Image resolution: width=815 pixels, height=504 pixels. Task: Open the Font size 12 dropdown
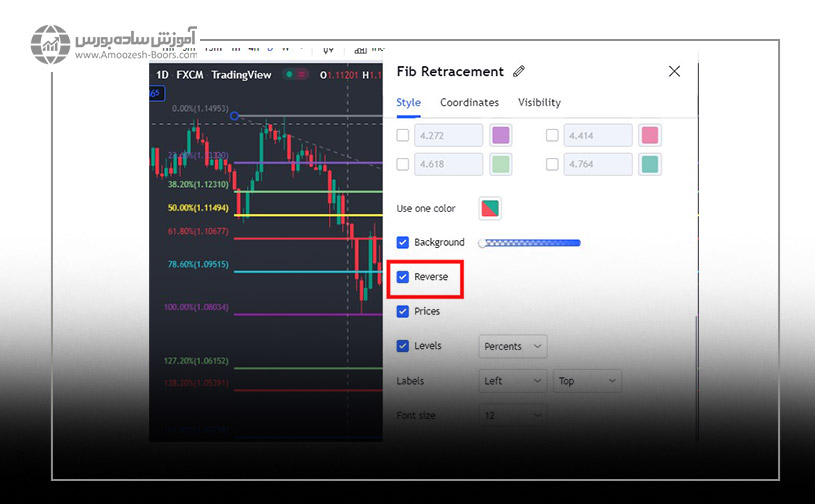pos(513,414)
